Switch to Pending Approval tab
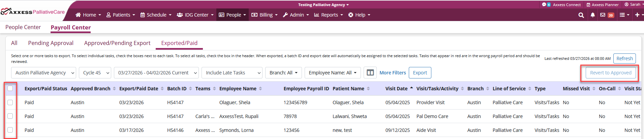 point(51,43)
